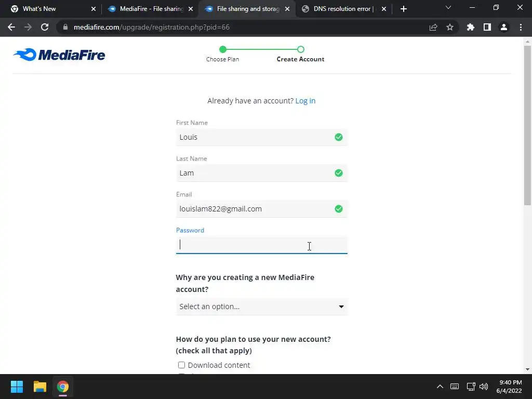Reload the page
The width and height of the screenshot is (532, 399).
click(x=45, y=27)
